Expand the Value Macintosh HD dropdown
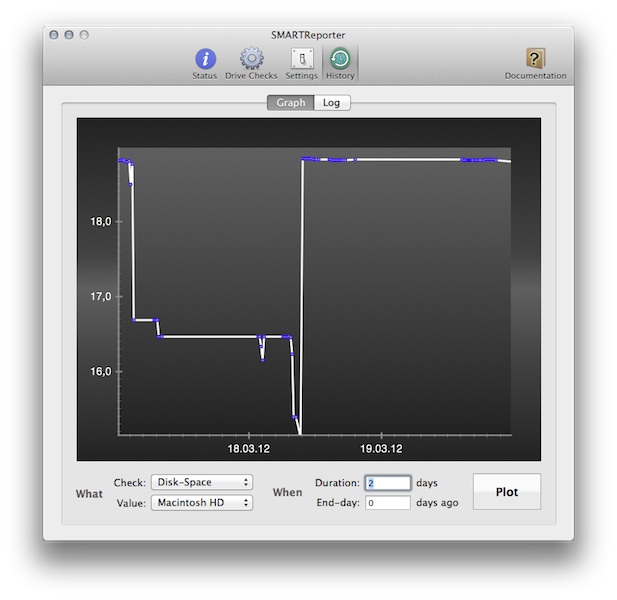 pyautogui.click(x=201, y=503)
